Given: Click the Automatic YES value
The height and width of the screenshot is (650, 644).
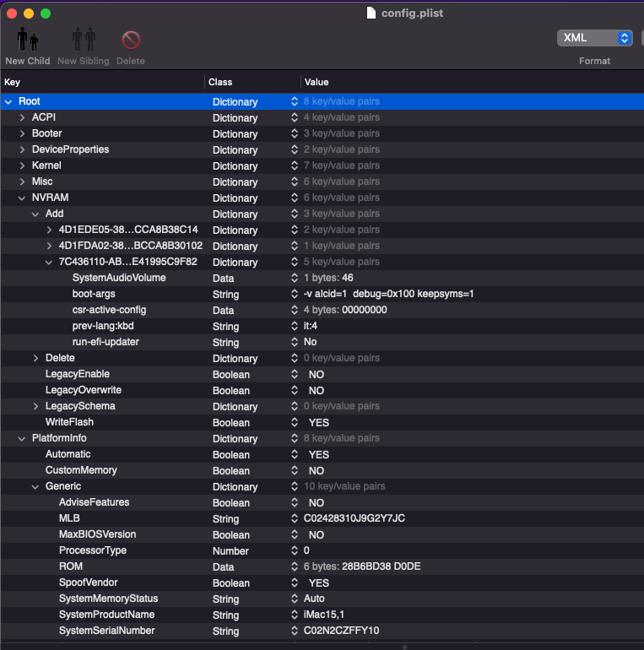Looking at the screenshot, I should pos(319,455).
